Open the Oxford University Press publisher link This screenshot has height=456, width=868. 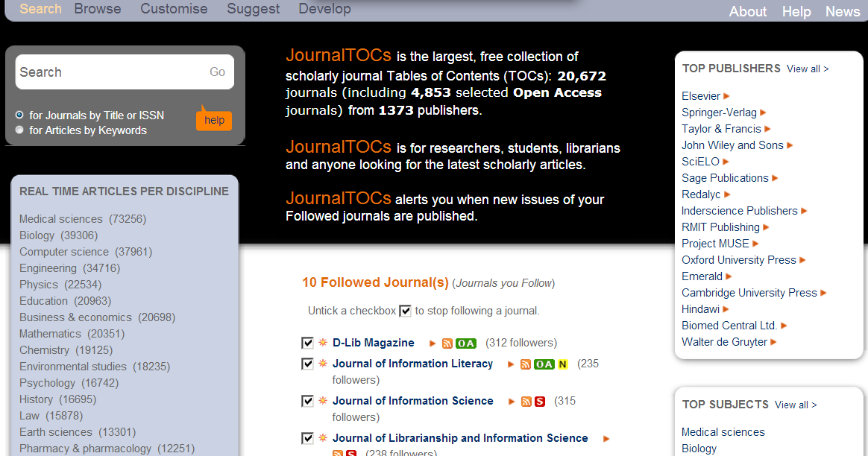738,260
